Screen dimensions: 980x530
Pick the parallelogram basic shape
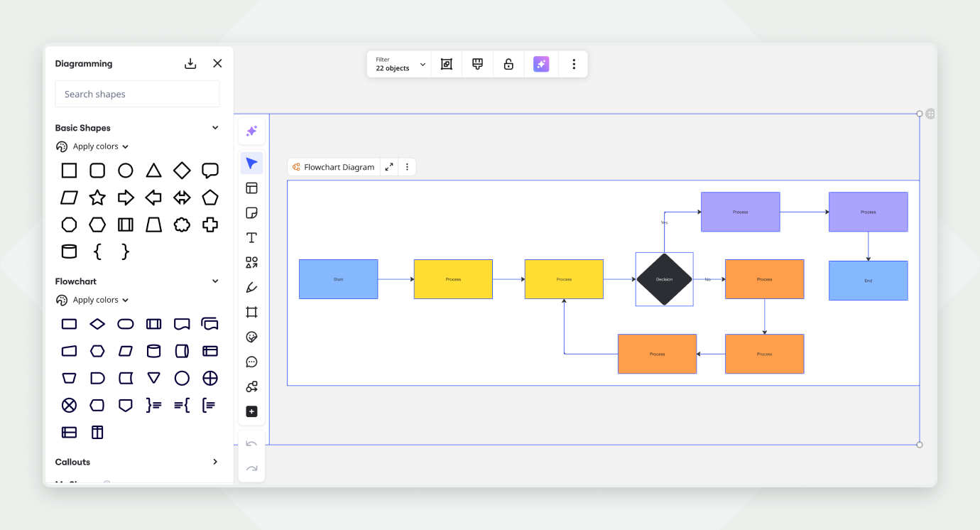tap(69, 198)
